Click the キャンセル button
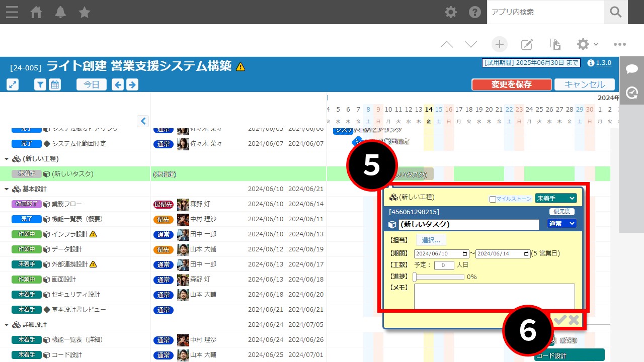 point(584,84)
